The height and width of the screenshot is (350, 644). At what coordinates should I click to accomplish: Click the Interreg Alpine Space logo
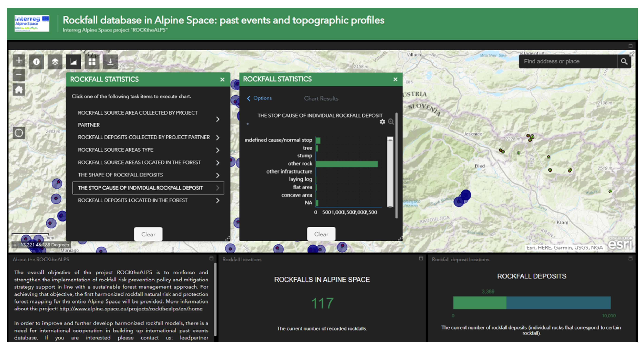pyautogui.click(x=32, y=23)
